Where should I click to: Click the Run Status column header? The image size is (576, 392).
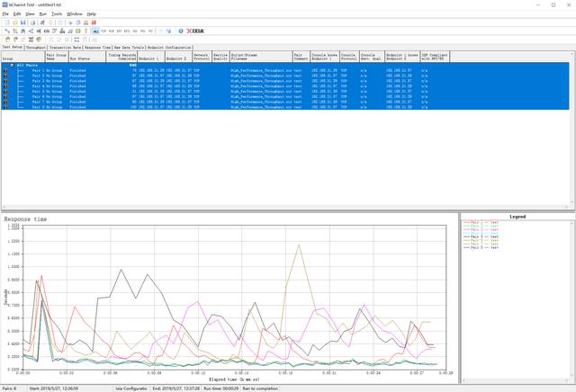point(78,56)
